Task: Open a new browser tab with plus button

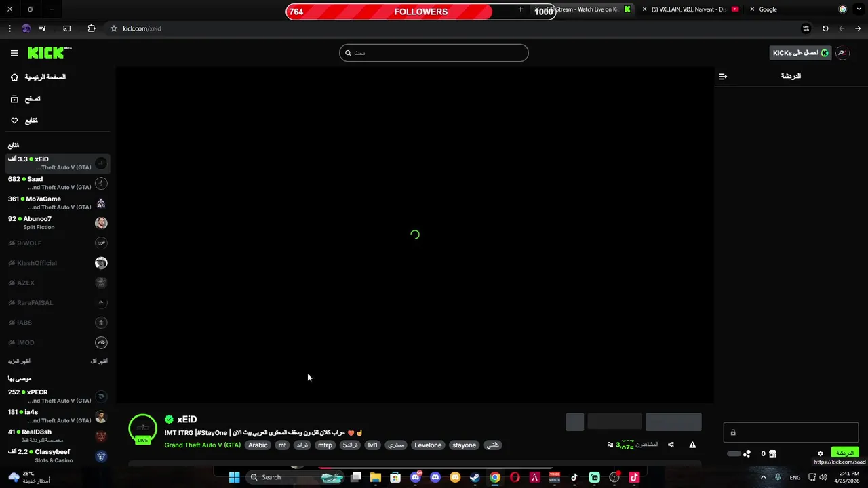Action: click(521, 9)
